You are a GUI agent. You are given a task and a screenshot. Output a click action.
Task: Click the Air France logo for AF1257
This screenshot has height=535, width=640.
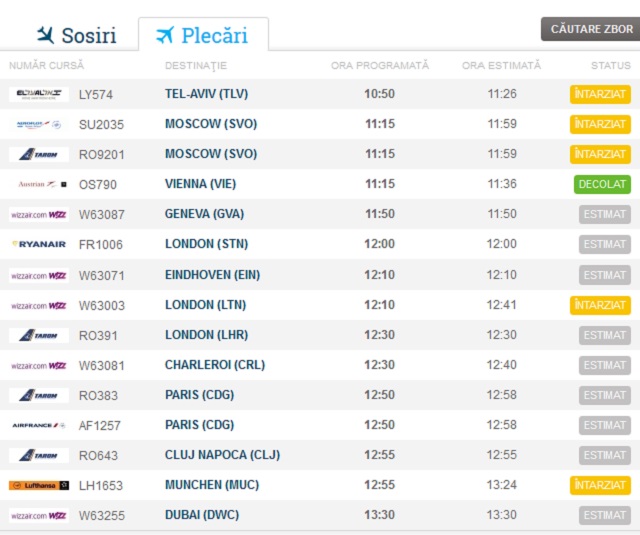[x=39, y=425]
